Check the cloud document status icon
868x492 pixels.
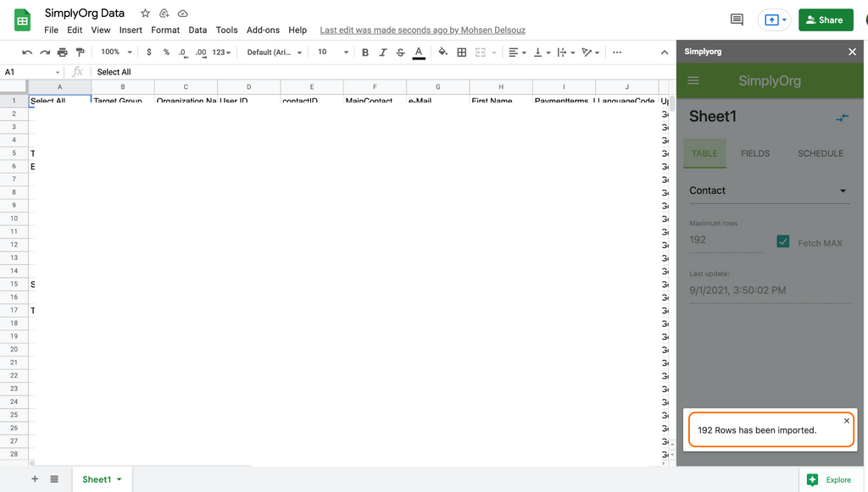tap(183, 14)
